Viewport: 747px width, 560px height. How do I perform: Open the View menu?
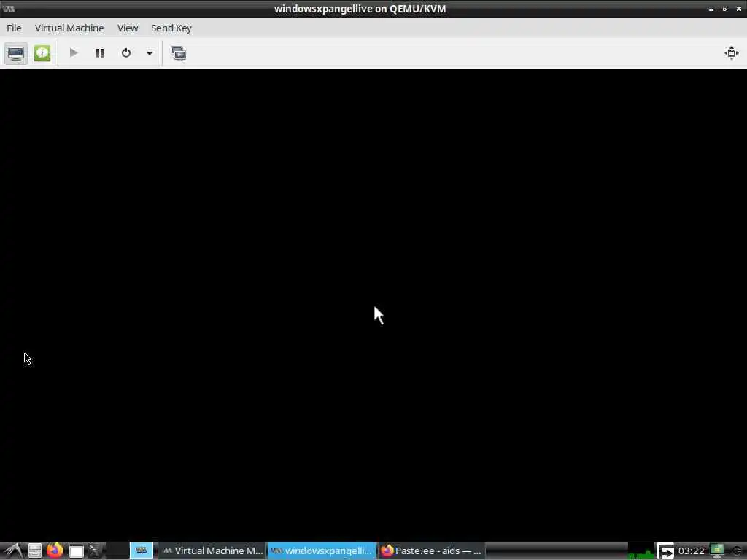tap(128, 28)
